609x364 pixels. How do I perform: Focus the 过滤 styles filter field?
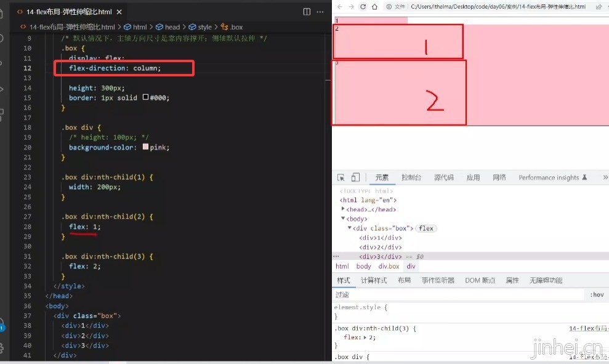point(458,295)
